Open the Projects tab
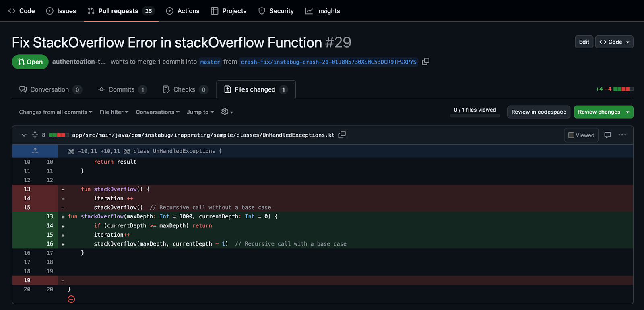Image resolution: width=644 pixels, height=310 pixels. tap(229, 11)
